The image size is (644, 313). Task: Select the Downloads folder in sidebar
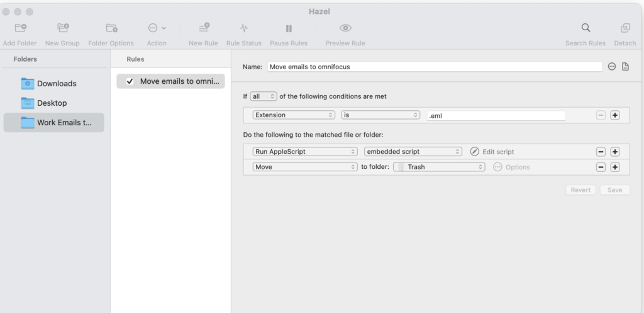[56, 84]
